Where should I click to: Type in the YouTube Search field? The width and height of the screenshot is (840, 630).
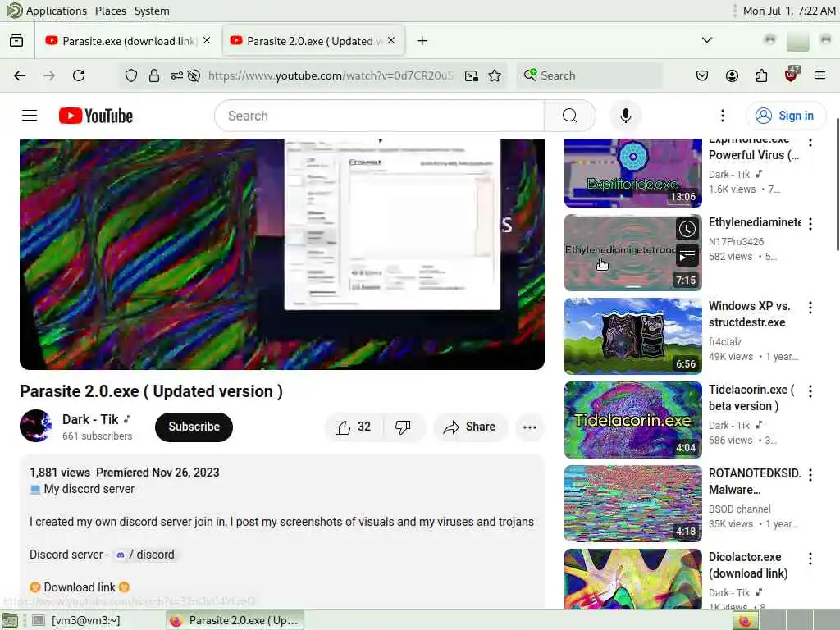click(x=379, y=116)
